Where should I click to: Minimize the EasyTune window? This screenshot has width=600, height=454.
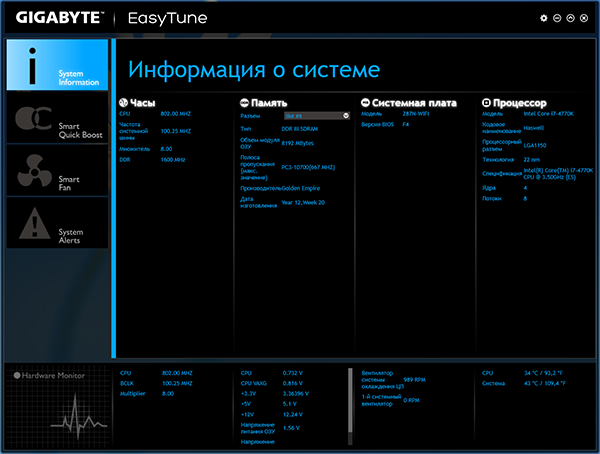pyautogui.click(x=557, y=18)
